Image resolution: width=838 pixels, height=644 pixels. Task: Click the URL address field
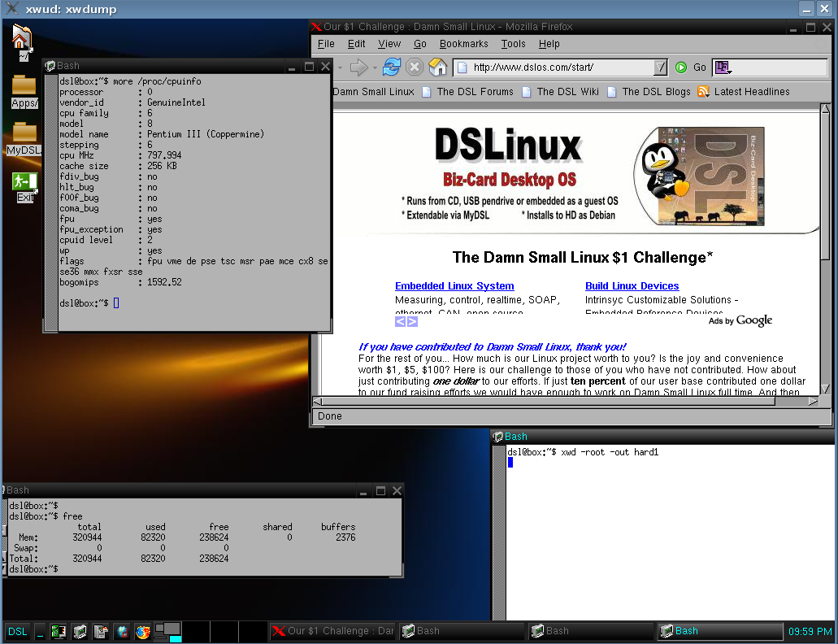click(x=561, y=67)
